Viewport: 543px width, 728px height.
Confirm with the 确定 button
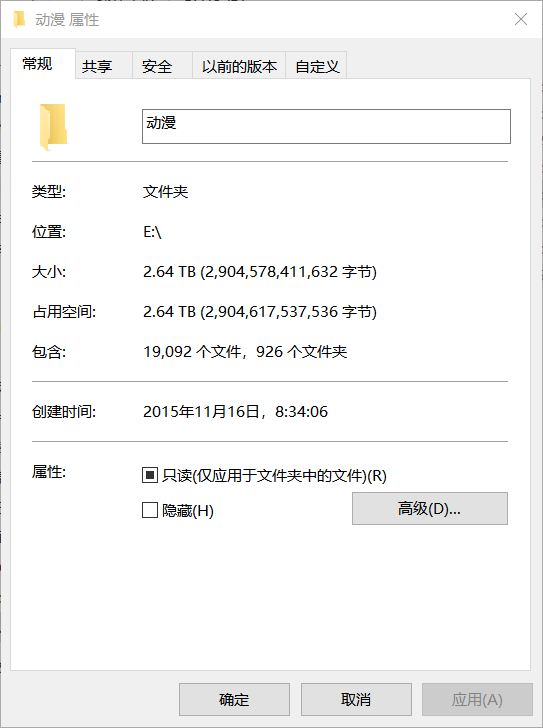click(x=234, y=699)
